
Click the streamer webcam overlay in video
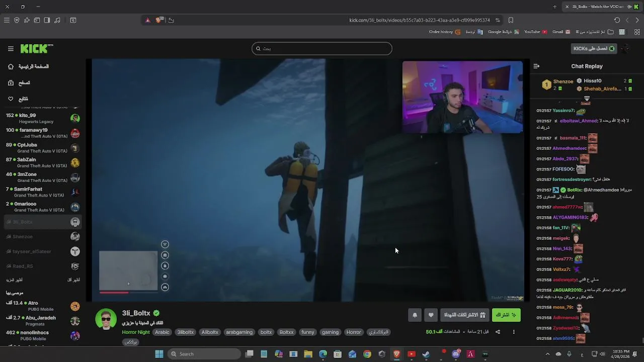coord(462,97)
